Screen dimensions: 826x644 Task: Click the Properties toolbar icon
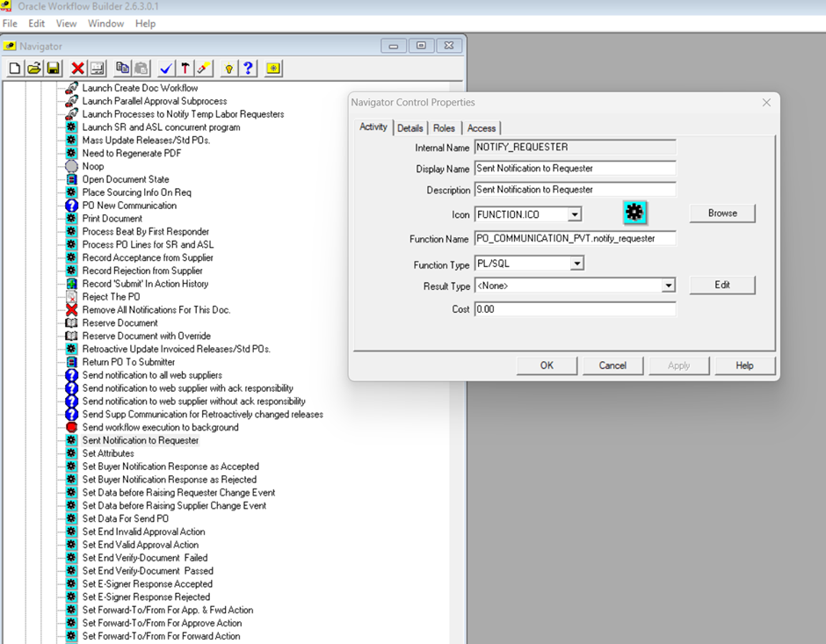point(97,69)
